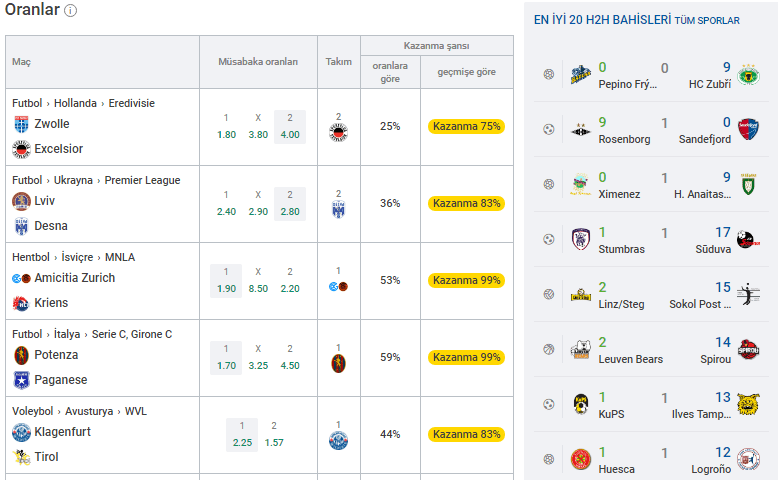Click the Kazanma 75% badge
The height and width of the screenshot is (480, 778).
pyautogui.click(x=466, y=127)
